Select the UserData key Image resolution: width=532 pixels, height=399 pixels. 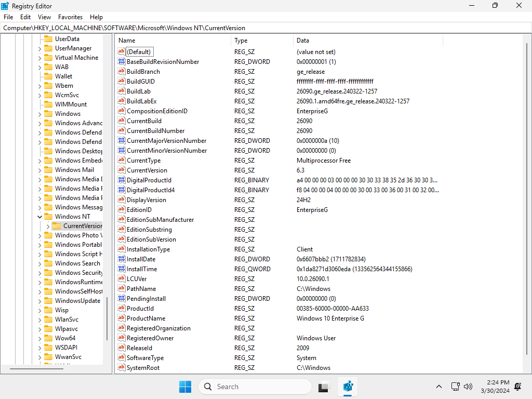(67, 38)
